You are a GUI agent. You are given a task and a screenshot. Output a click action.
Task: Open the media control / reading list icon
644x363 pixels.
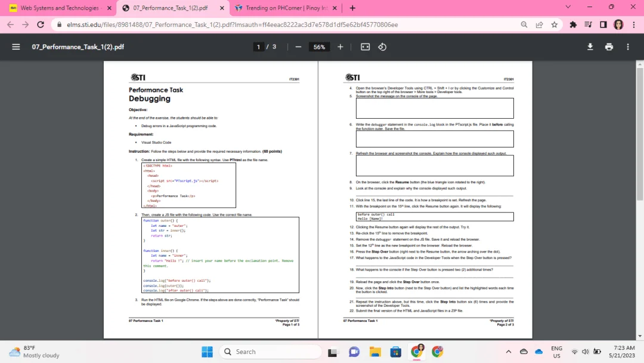tap(588, 24)
